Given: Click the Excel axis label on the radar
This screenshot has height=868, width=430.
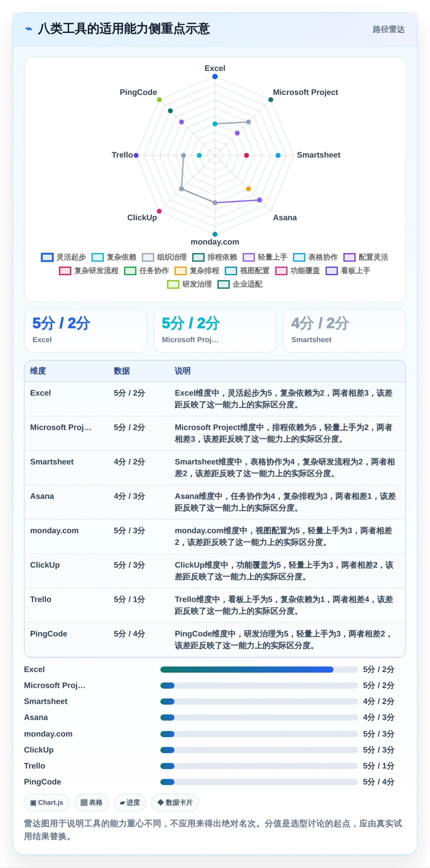Looking at the screenshot, I should [x=215, y=68].
